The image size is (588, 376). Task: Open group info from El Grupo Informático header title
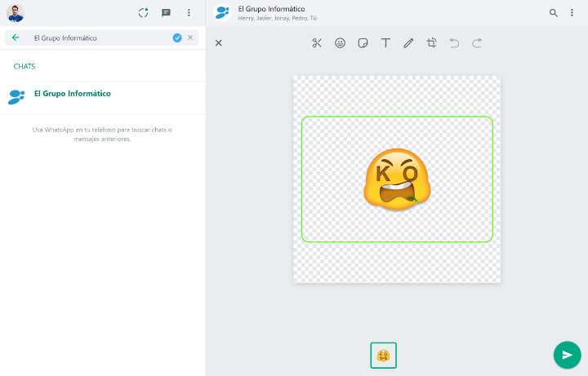271,9
